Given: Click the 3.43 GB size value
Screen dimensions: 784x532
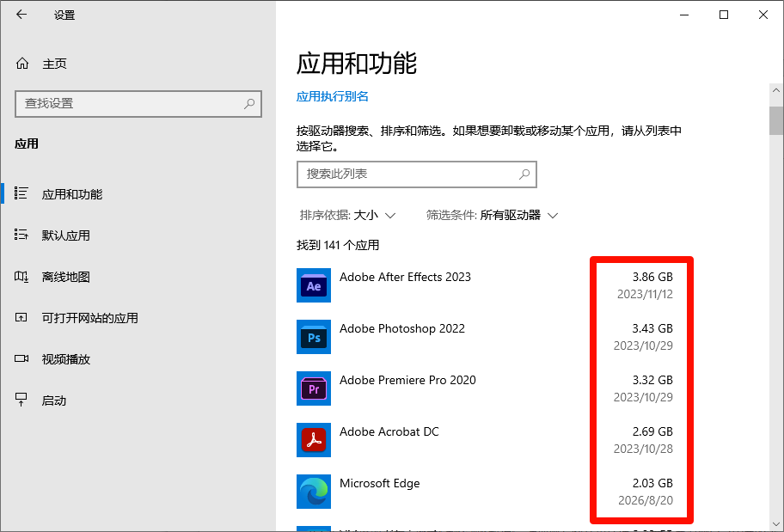Looking at the screenshot, I should (x=652, y=328).
